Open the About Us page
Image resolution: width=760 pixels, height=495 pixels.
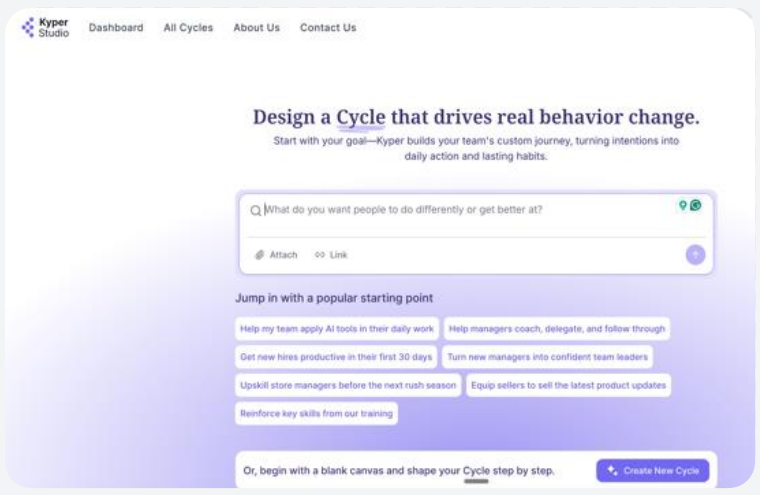coord(256,28)
